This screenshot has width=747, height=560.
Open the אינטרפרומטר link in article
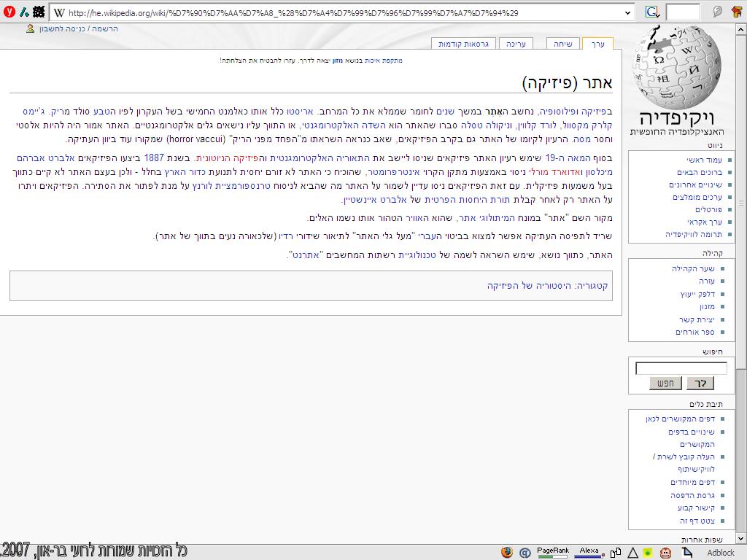coord(393,172)
